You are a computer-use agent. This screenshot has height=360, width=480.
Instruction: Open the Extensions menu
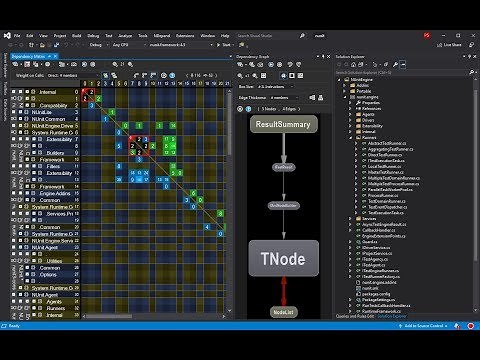(x=185, y=35)
